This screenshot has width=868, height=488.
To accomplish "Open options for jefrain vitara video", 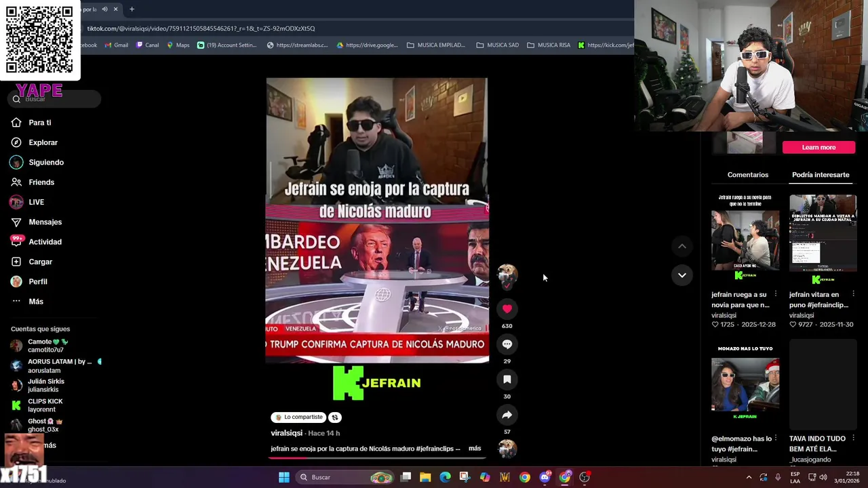I will tap(853, 294).
